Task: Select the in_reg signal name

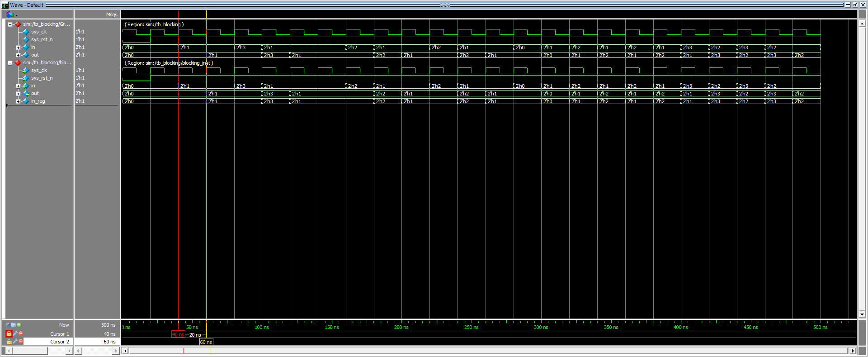Action: pos(38,101)
